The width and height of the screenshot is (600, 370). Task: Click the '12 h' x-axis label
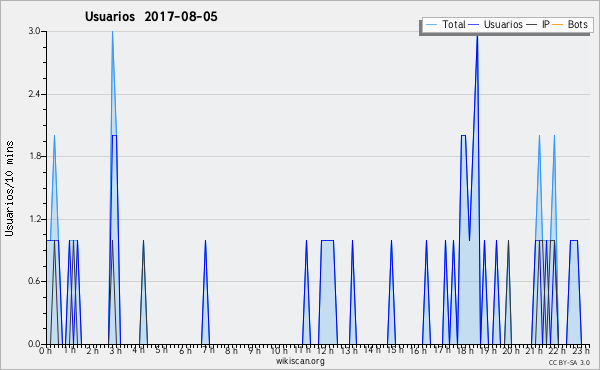[325, 350]
